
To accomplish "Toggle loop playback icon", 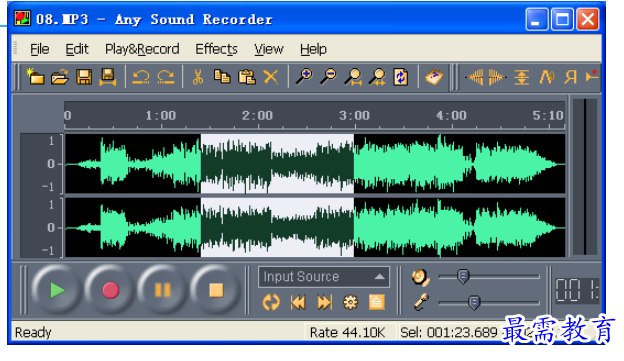I will (271, 302).
